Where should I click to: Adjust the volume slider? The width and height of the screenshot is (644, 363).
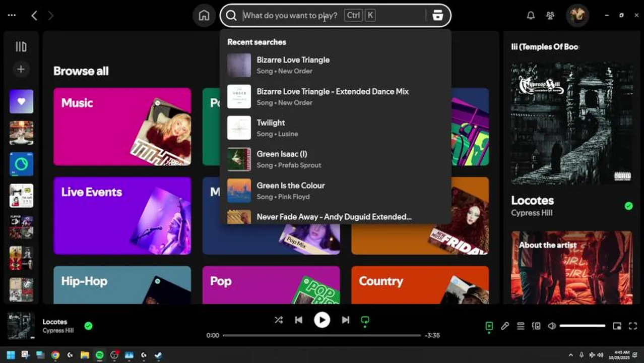click(582, 326)
